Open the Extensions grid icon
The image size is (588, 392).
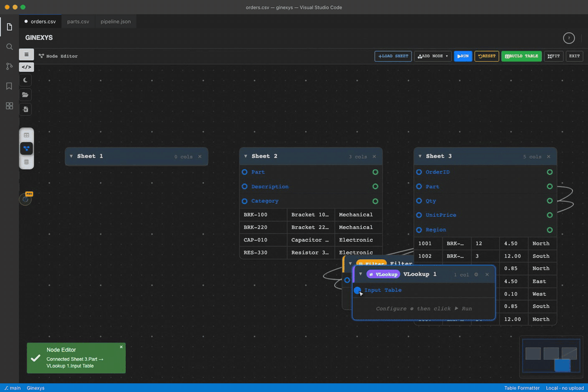click(x=9, y=106)
